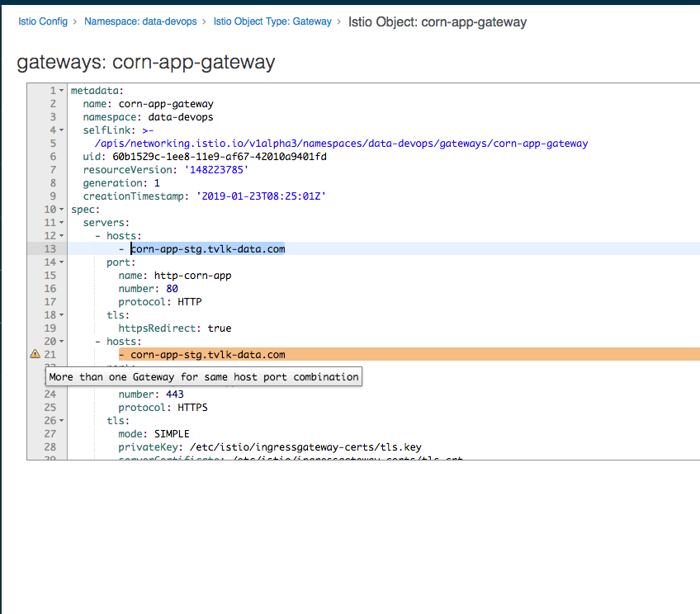Collapse the second hosts fold arrow, line 20
This screenshot has width=700, height=614.
62,342
